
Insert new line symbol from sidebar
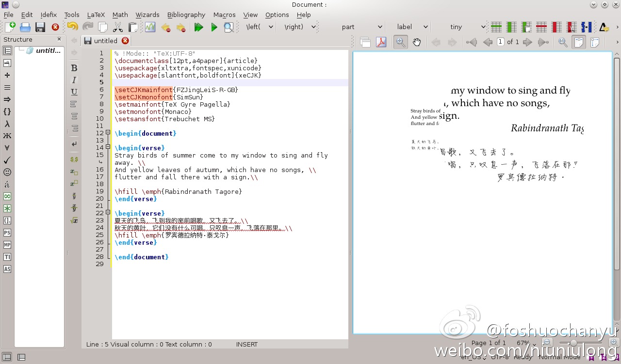click(x=74, y=144)
